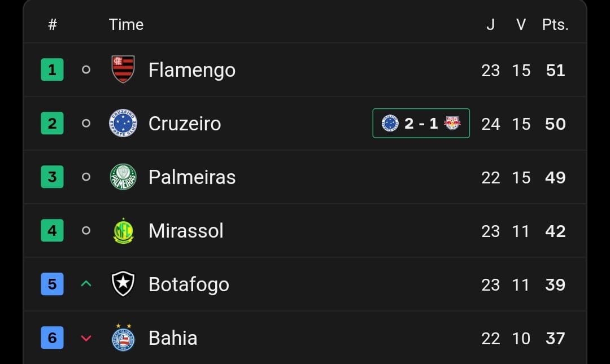Click Botafogo green up-arrow position indicator
This screenshot has height=364, width=610.
point(86,284)
